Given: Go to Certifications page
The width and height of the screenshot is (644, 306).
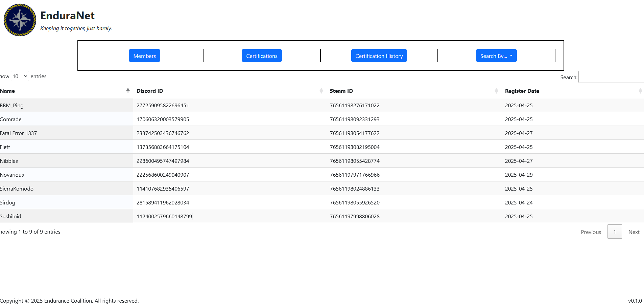Looking at the screenshot, I should point(262,56).
